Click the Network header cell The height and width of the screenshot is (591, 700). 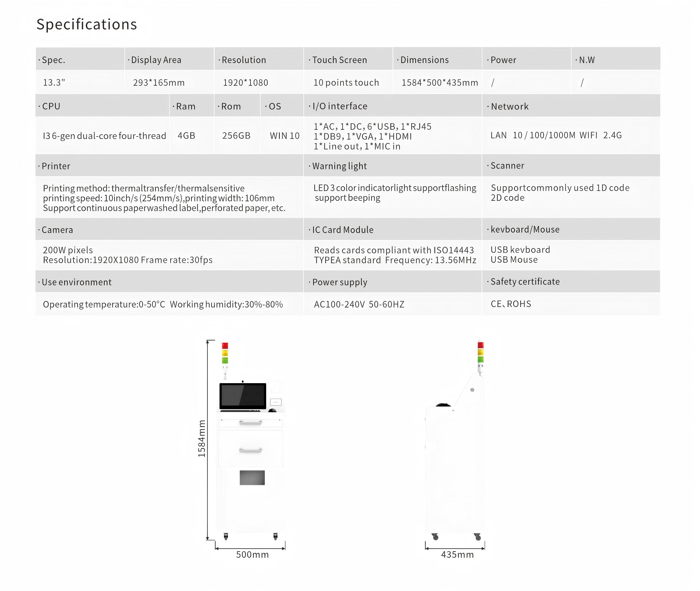click(x=571, y=106)
